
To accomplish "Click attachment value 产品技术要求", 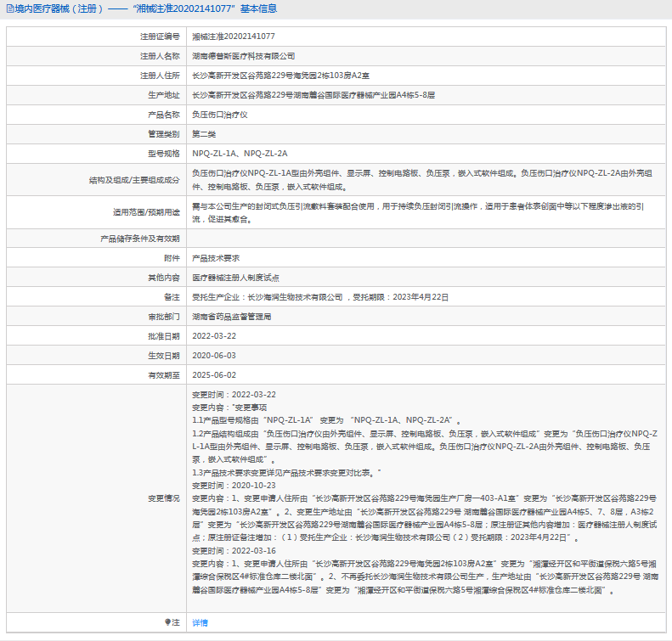I will (216, 258).
